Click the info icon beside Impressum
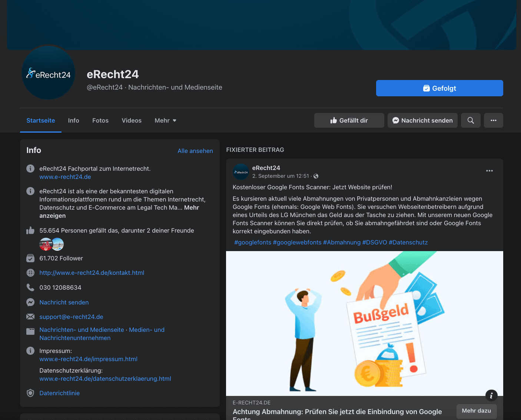 click(x=30, y=351)
